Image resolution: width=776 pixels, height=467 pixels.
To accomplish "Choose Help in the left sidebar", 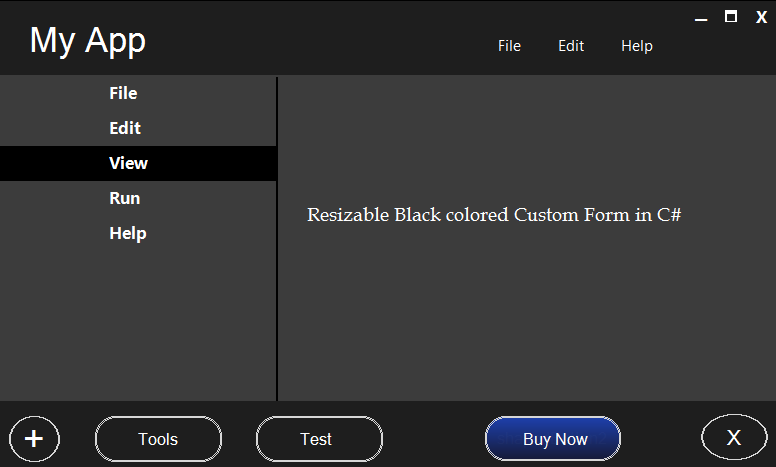I will tap(128, 233).
